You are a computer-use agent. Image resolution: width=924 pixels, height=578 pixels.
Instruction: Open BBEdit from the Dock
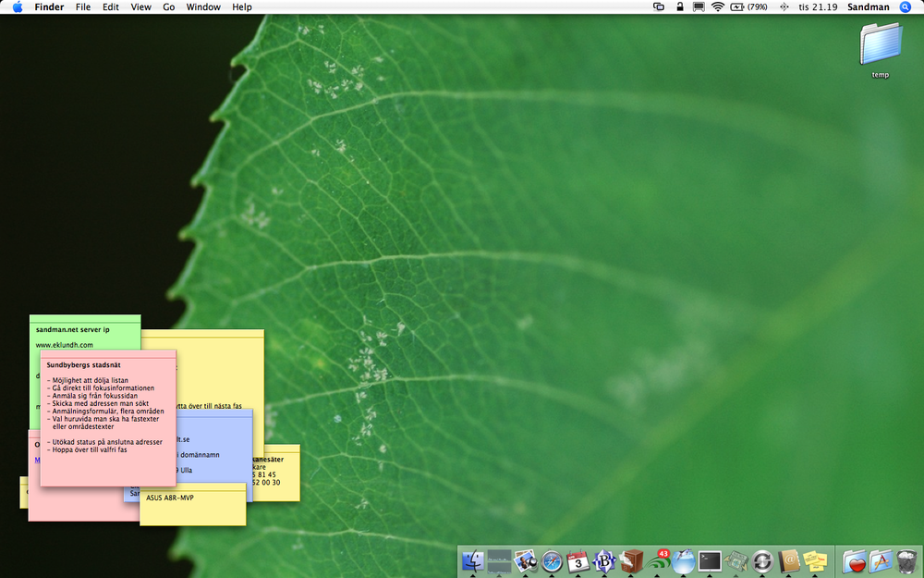click(x=604, y=560)
